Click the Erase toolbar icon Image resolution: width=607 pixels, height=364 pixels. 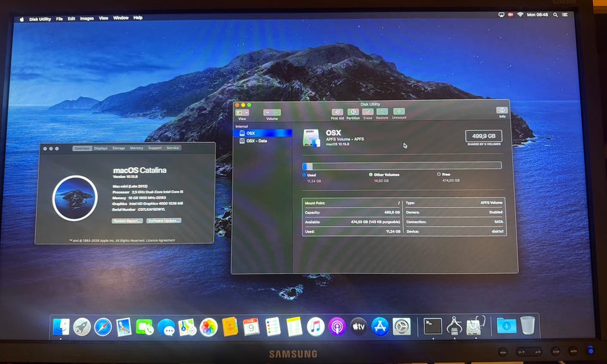[x=367, y=112]
